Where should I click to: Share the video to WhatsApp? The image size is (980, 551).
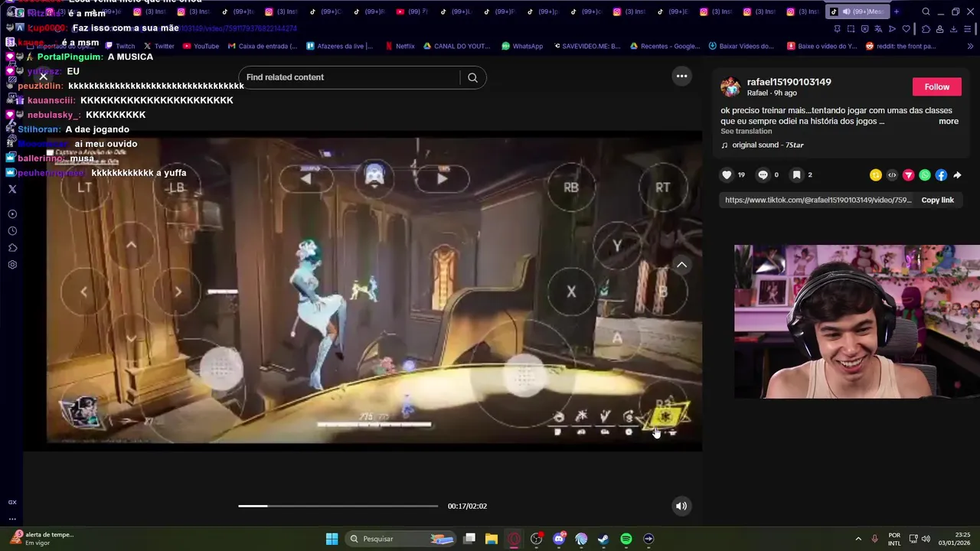(x=925, y=175)
